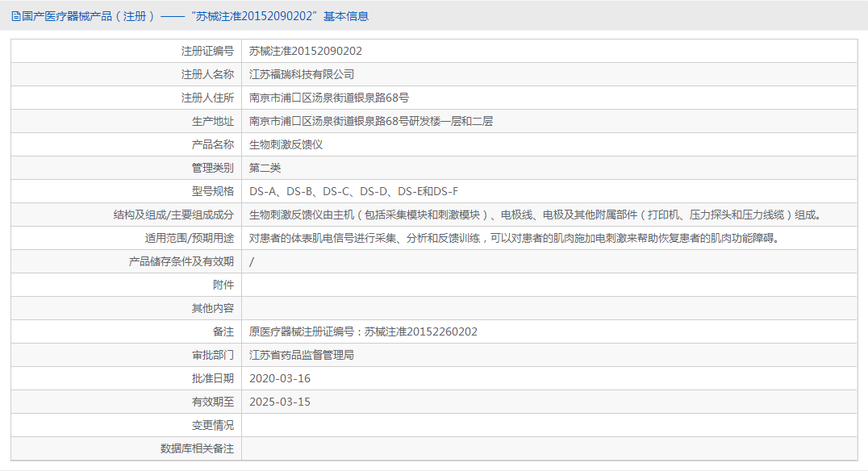Select company name 江苏福瑞科技有限公司

302,74
